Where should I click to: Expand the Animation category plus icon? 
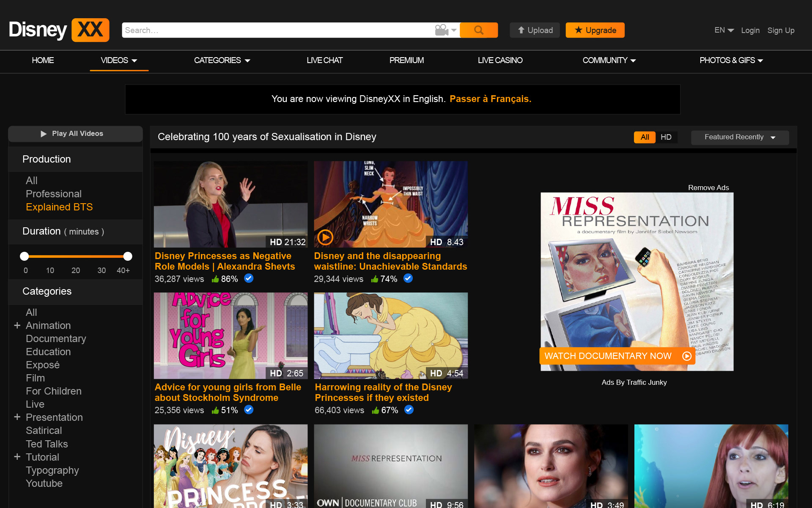17,325
